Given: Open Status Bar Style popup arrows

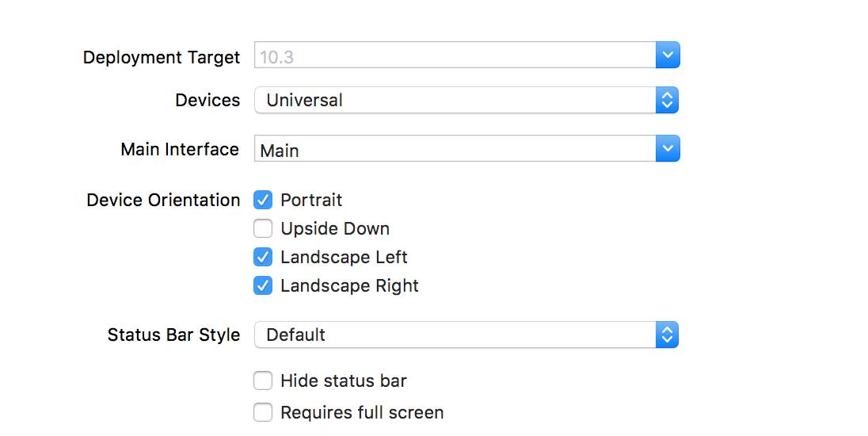Looking at the screenshot, I should click(668, 335).
